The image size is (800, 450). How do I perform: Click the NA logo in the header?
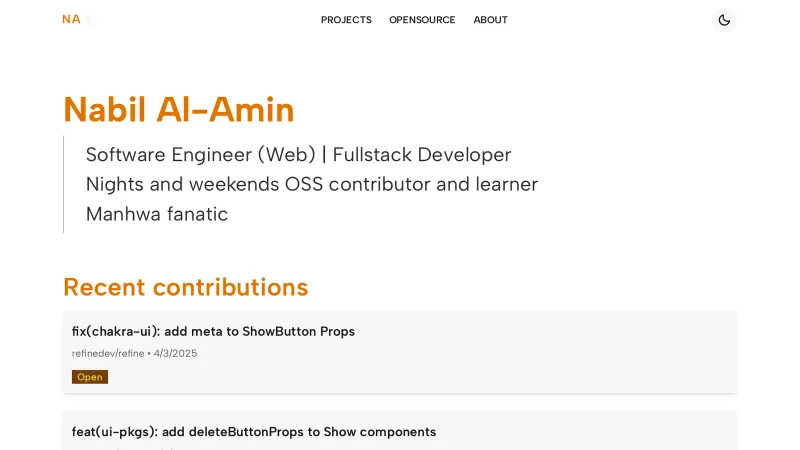(71, 19)
